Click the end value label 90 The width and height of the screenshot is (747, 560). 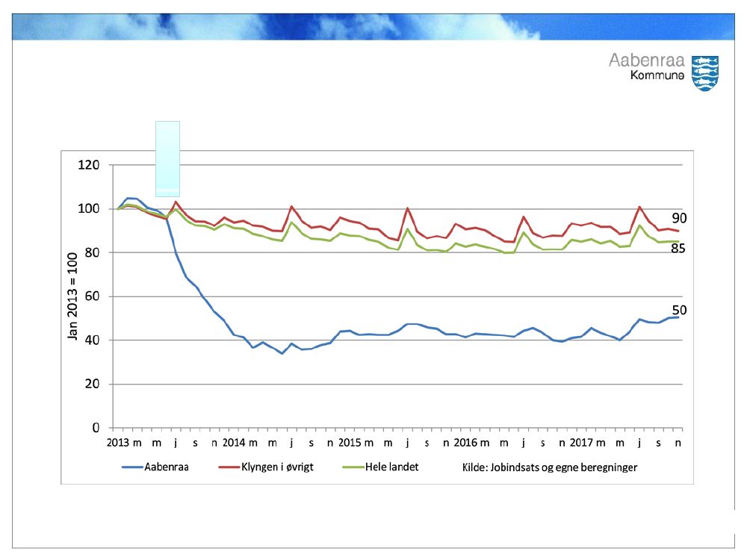click(x=679, y=218)
